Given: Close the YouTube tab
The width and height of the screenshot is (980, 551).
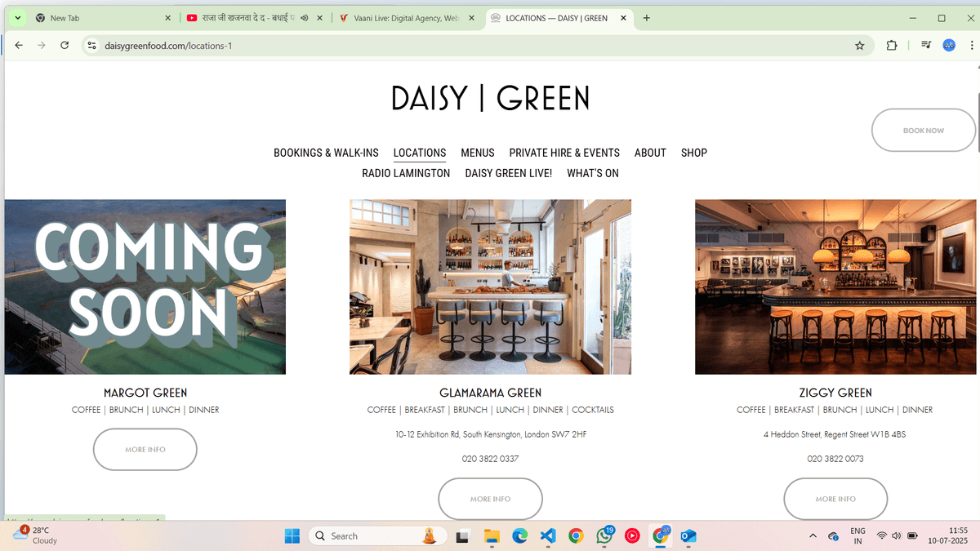Looking at the screenshot, I should click(x=320, y=18).
